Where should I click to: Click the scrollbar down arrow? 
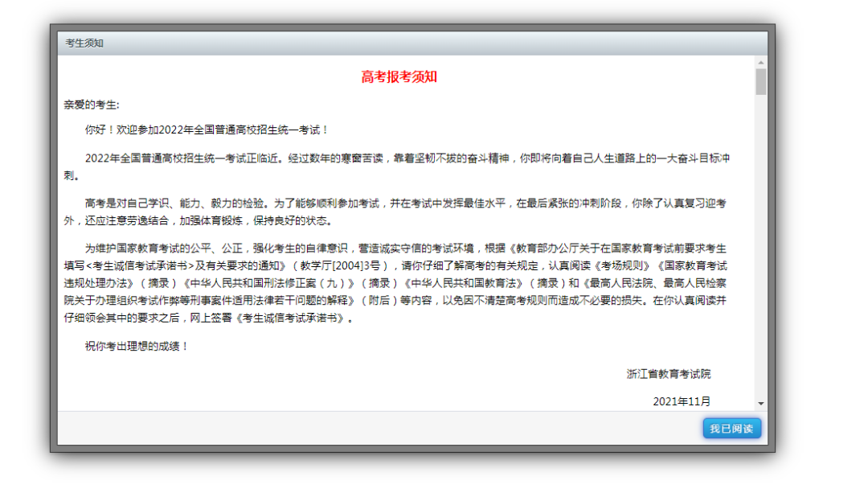pos(760,404)
